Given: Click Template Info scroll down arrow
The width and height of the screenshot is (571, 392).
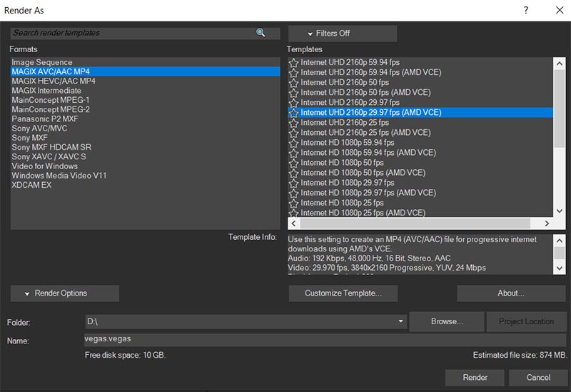Looking at the screenshot, I should click(560, 268).
